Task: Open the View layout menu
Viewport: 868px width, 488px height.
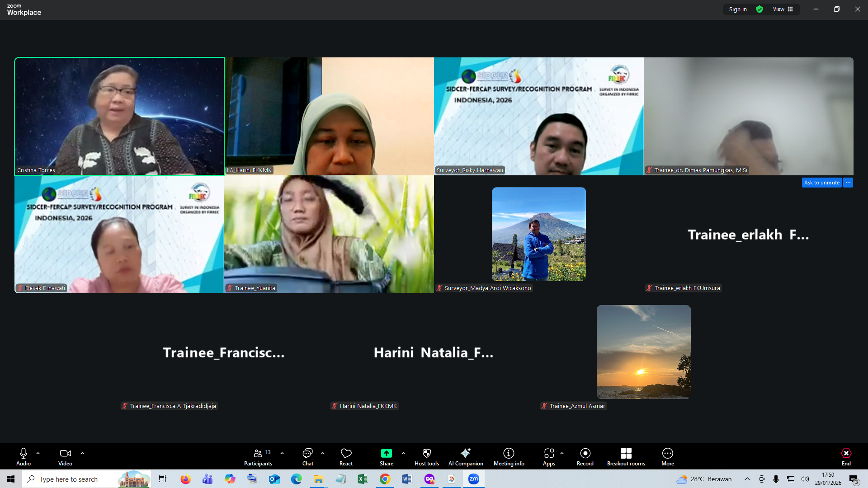Action: [x=783, y=9]
